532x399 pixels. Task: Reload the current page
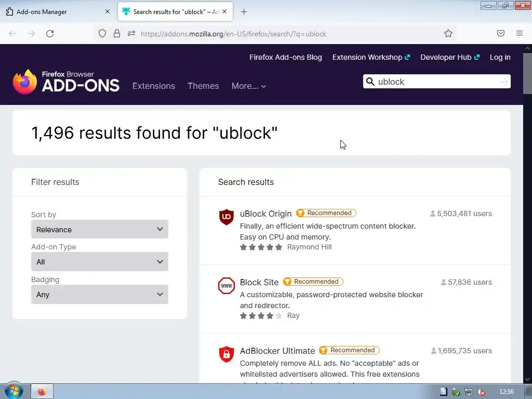(x=50, y=34)
